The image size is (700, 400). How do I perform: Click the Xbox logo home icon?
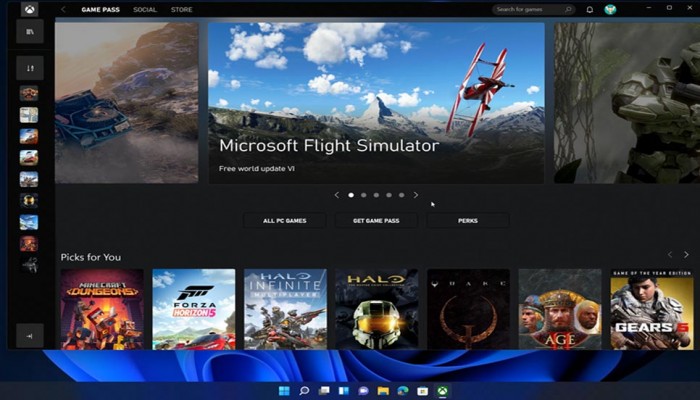29,9
